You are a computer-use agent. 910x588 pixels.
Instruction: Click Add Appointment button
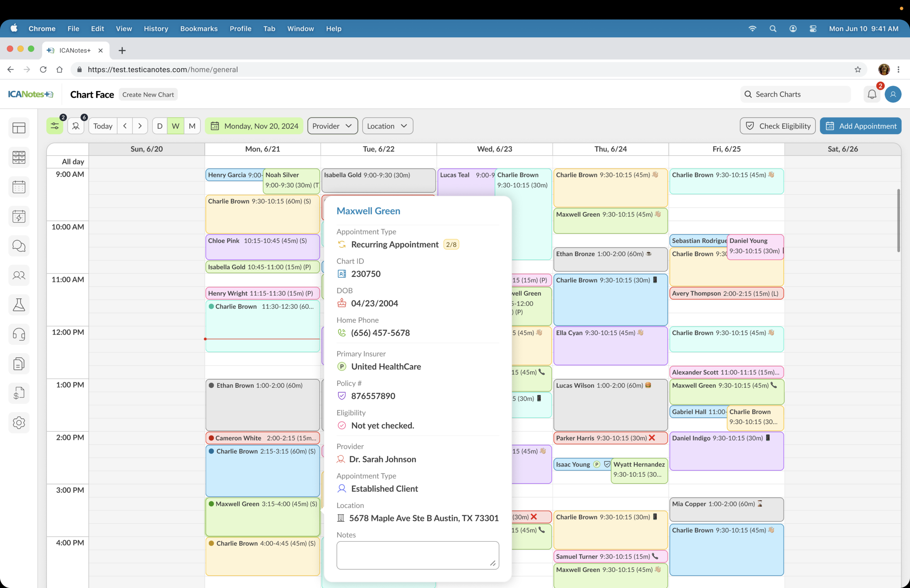tap(860, 126)
